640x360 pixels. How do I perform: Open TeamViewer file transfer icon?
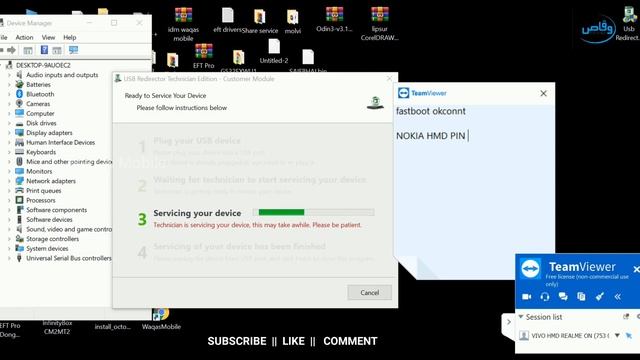[x=581, y=296]
